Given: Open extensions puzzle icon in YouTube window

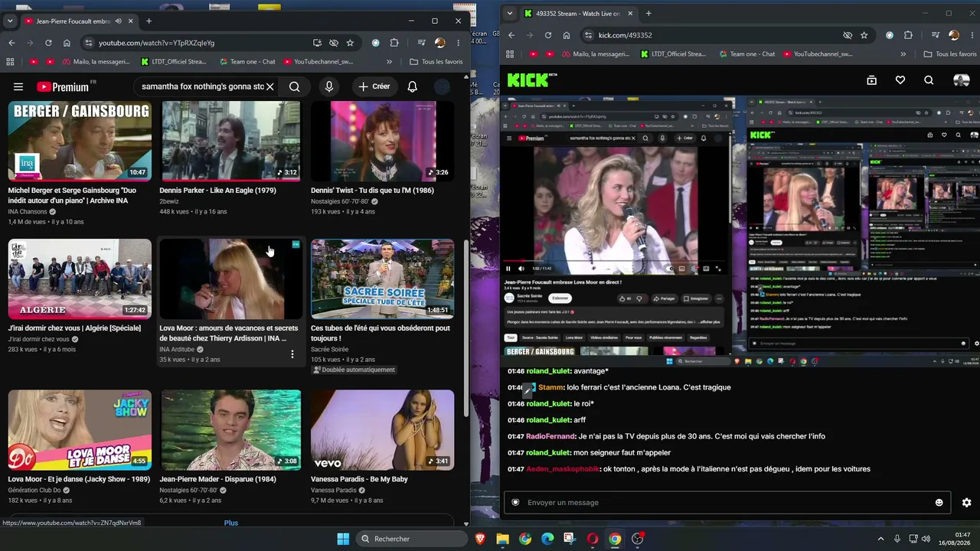Looking at the screenshot, I should (x=394, y=43).
